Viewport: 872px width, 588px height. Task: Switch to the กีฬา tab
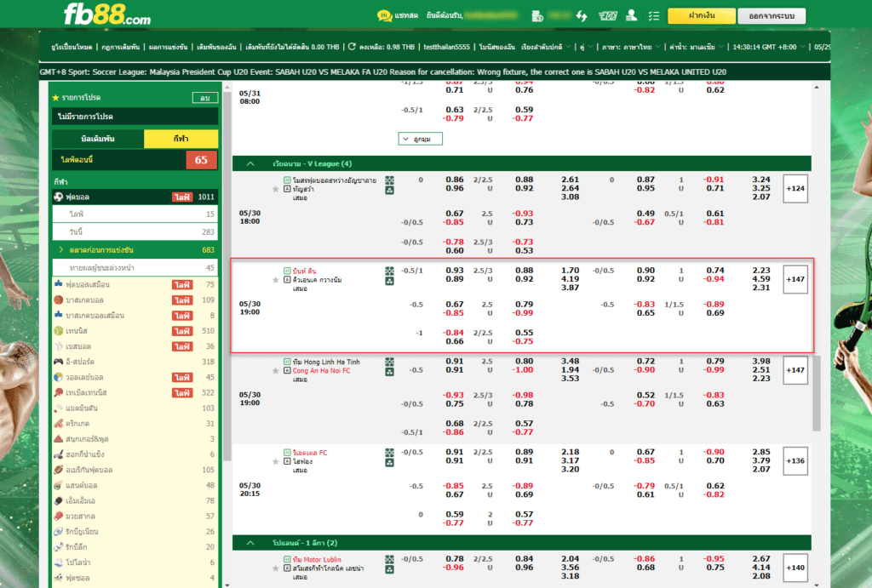pyautogui.click(x=181, y=139)
